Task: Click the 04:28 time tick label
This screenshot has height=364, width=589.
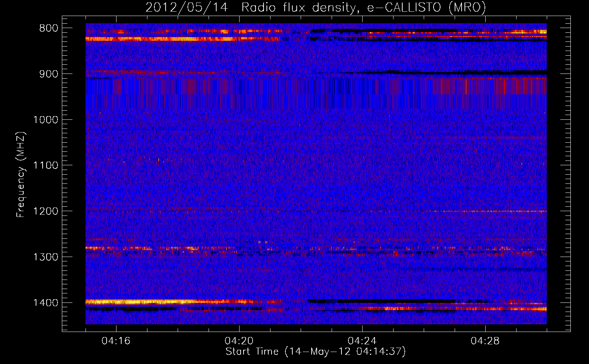Action: pos(485,341)
